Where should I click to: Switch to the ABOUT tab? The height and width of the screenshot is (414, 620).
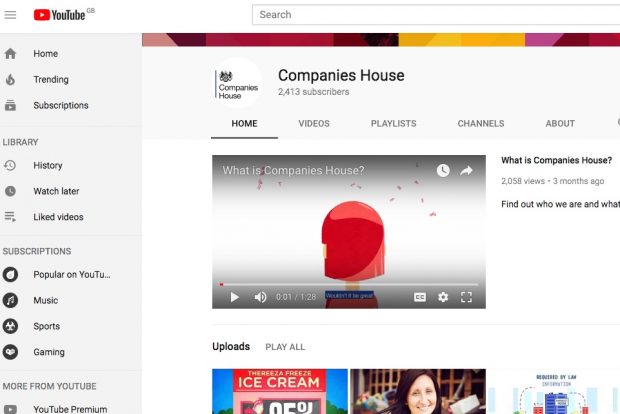(x=560, y=124)
